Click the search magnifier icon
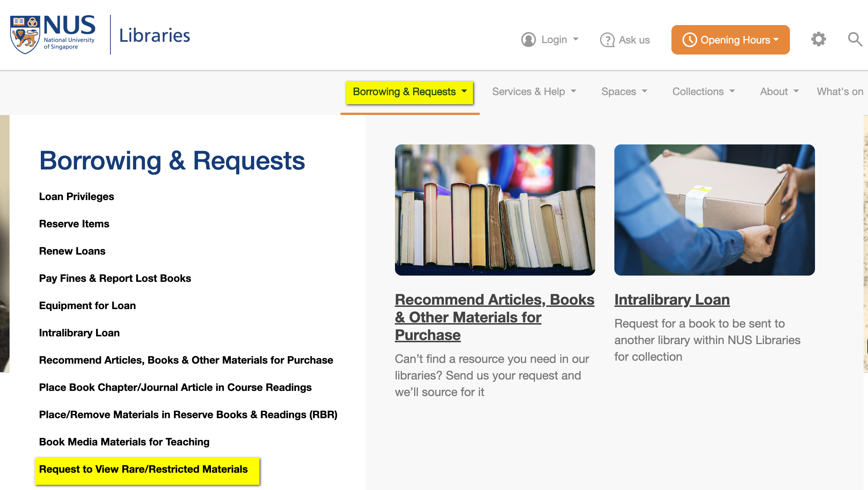 click(x=855, y=39)
